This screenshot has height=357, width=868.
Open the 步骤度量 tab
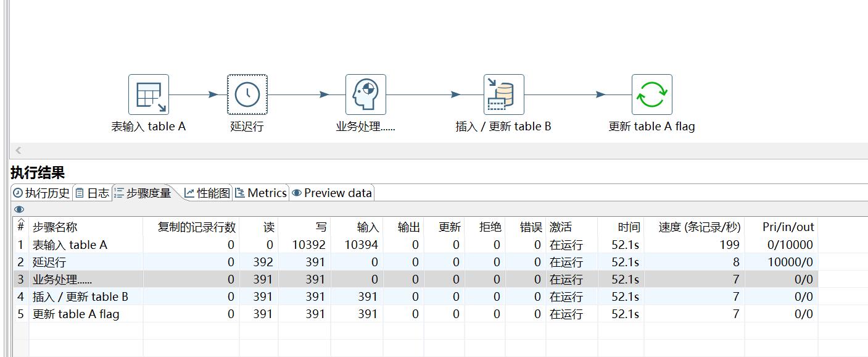click(143, 193)
